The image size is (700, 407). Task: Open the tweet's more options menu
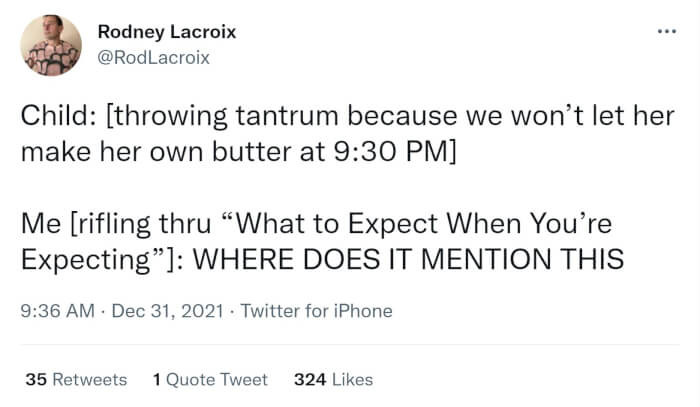667,32
